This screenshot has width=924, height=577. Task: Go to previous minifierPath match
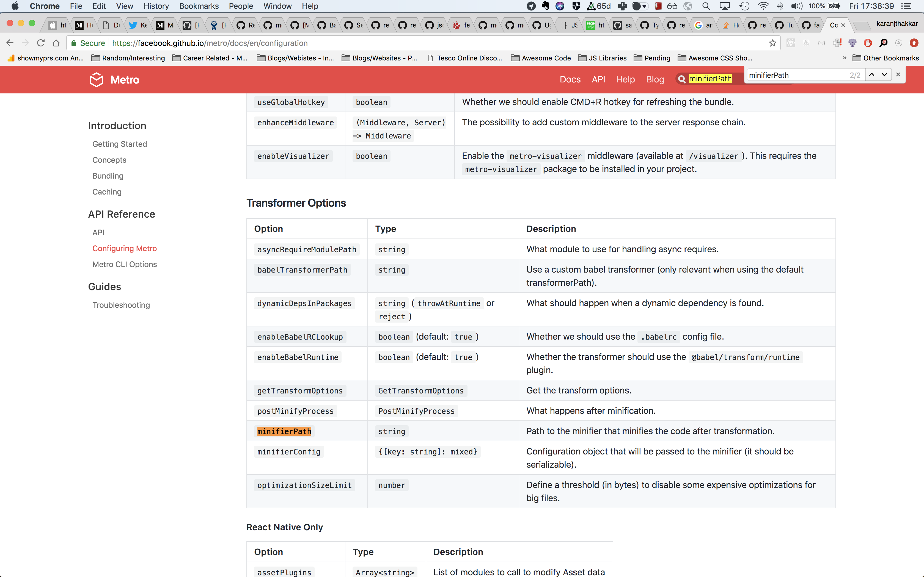(x=871, y=74)
